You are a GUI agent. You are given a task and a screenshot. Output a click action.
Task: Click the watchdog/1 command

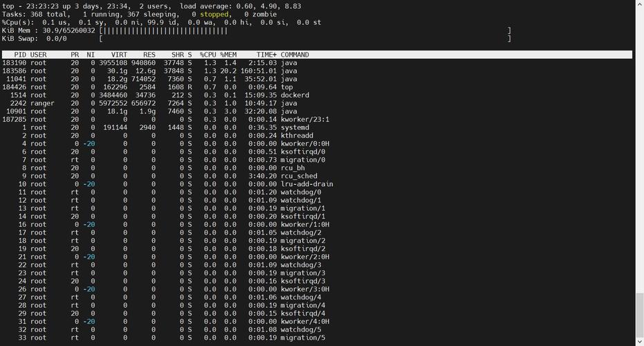(x=301, y=200)
